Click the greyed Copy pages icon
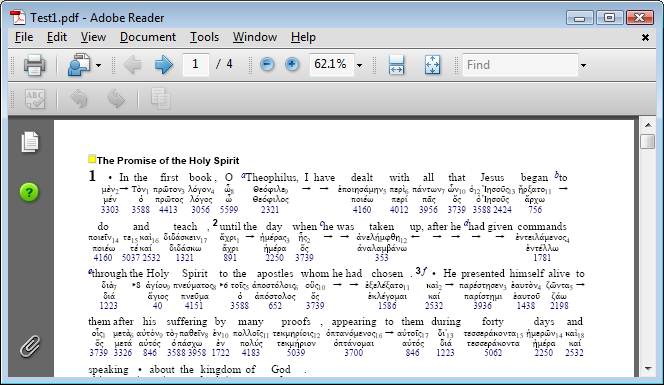 click(161, 99)
